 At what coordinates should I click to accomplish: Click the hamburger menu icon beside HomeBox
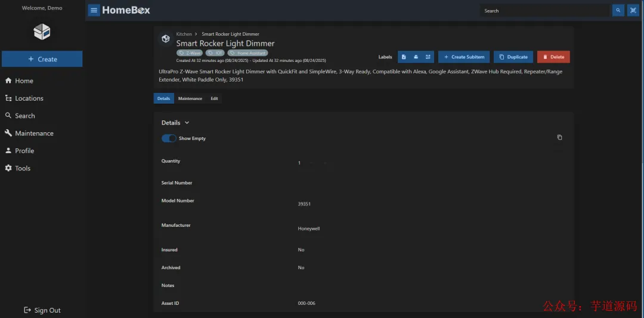pyautogui.click(x=94, y=10)
